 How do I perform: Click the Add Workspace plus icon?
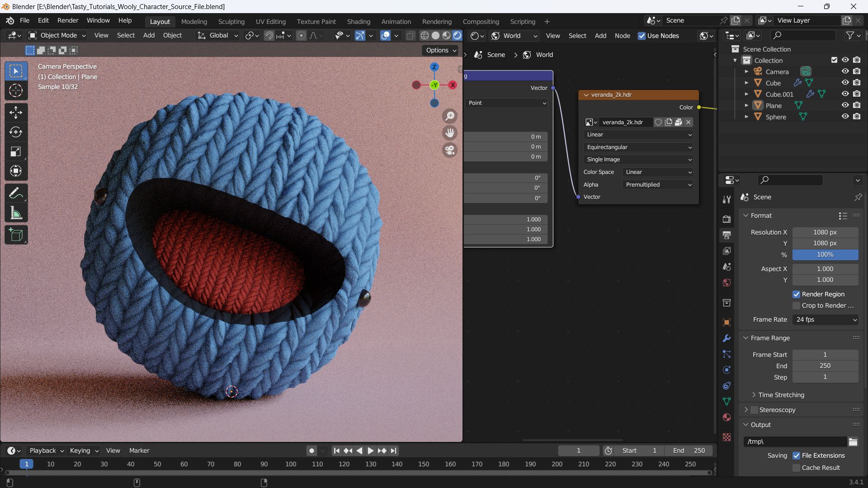pos(547,21)
